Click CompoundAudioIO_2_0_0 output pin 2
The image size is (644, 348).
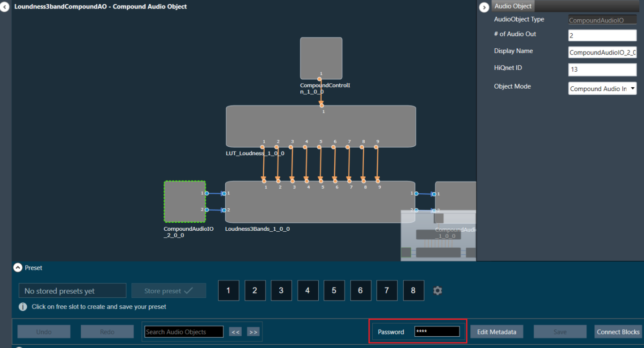207,210
